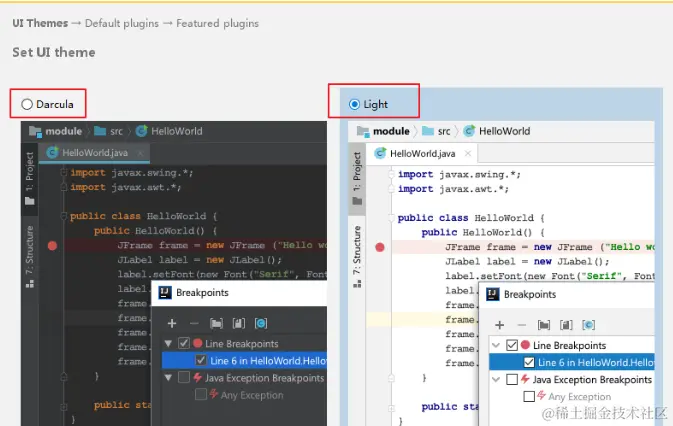Toggle Java Exception Breakpoints checkbox in Darcula preview

click(x=184, y=378)
